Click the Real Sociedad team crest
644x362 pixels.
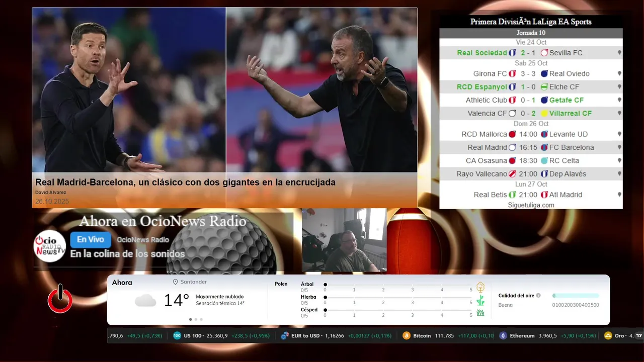click(512, 53)
